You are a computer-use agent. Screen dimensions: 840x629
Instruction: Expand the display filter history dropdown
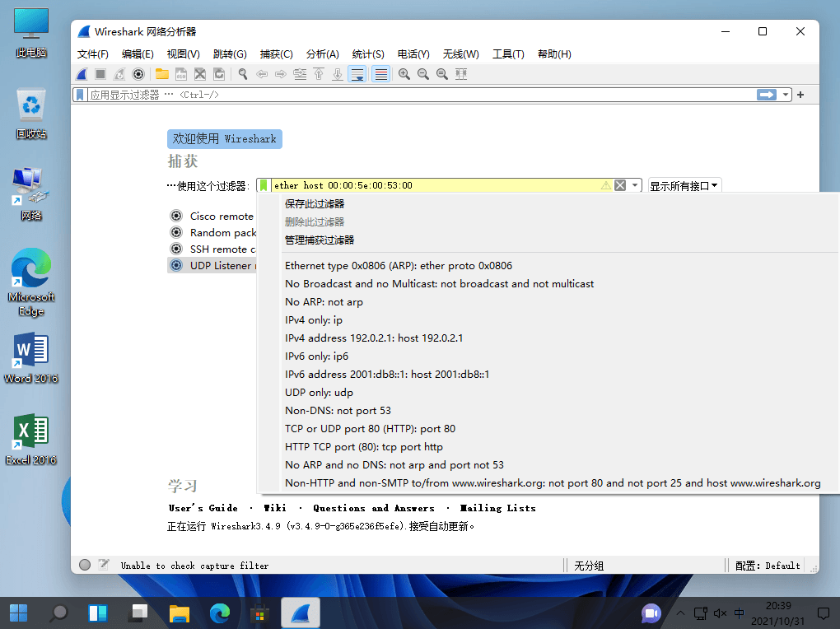coord(786,95)
